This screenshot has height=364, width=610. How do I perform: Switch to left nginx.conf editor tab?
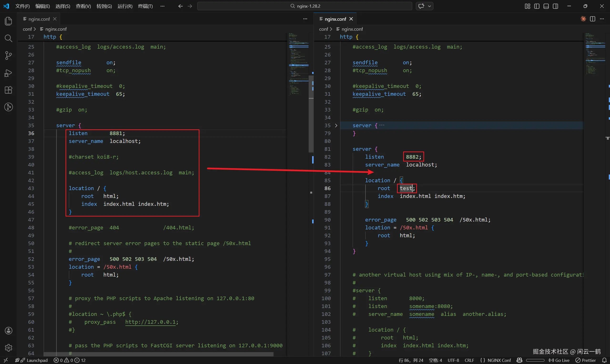[x=39, y=19]
